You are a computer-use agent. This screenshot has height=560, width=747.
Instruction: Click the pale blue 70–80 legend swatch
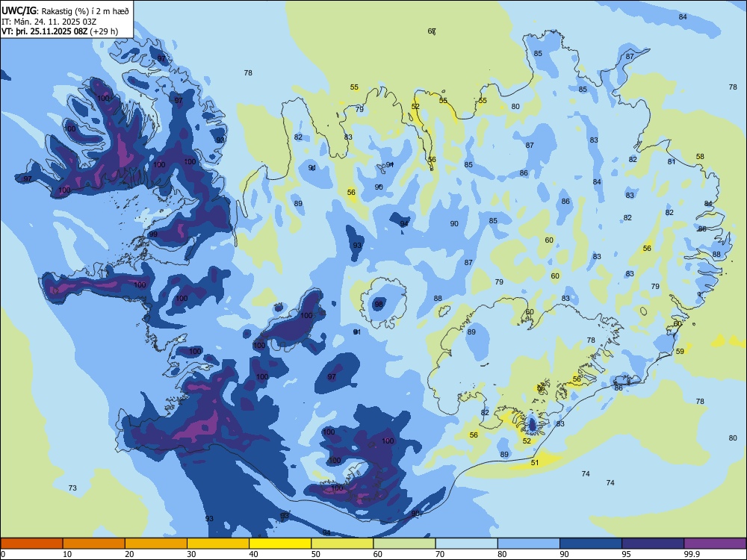(x=467, y=544)
